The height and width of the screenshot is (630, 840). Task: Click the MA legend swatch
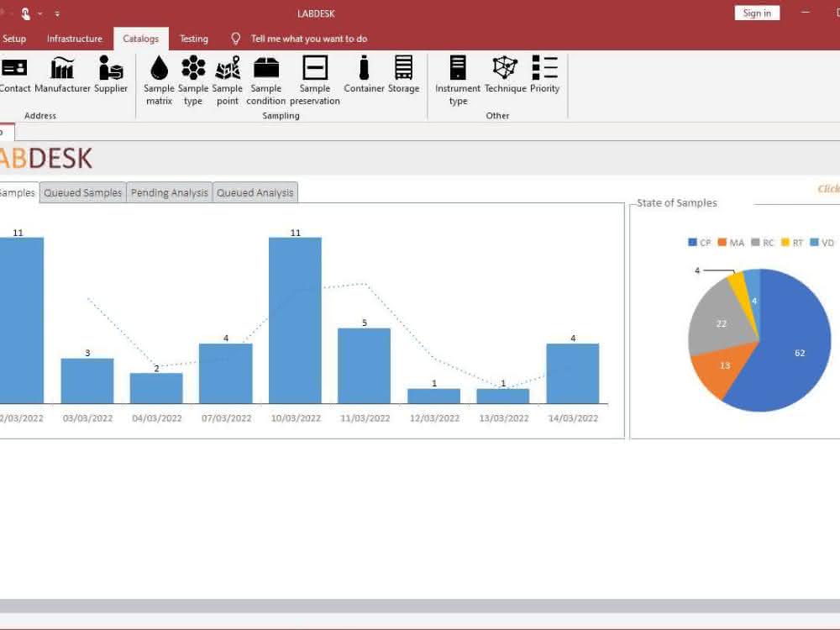pos(722,243)
